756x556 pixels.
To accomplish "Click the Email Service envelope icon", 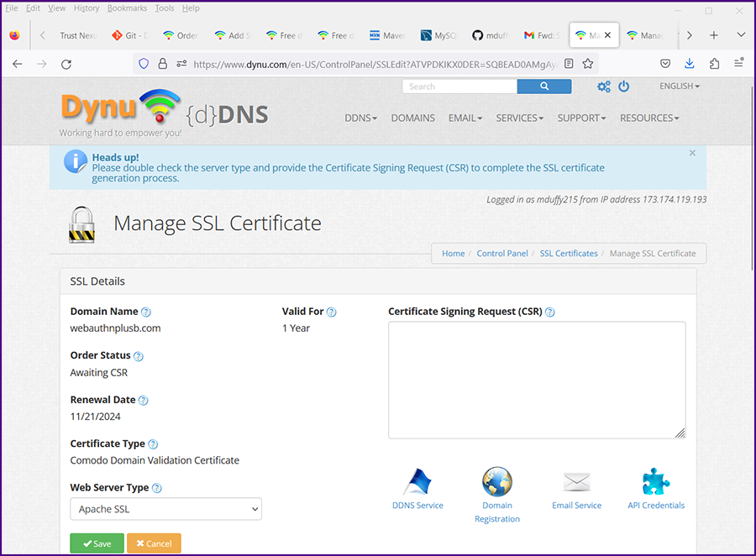I will [576, 481].
